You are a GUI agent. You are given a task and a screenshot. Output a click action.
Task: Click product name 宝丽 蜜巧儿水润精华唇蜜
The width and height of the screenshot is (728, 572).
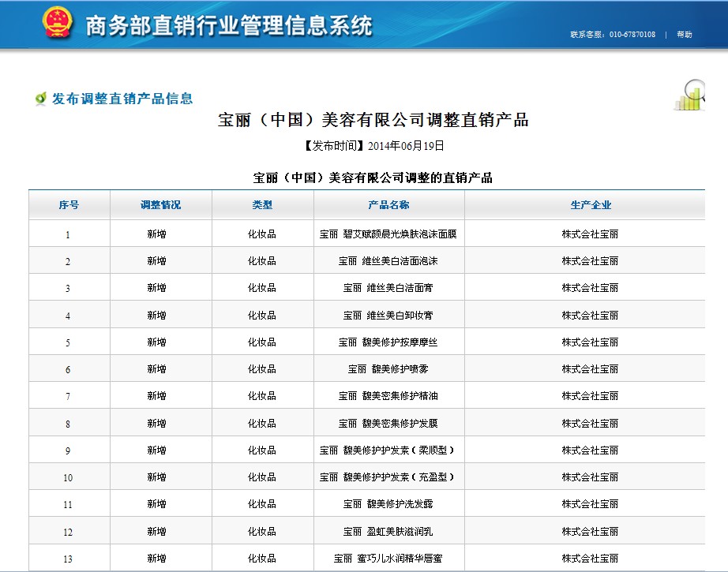click(x=388, y=559)
